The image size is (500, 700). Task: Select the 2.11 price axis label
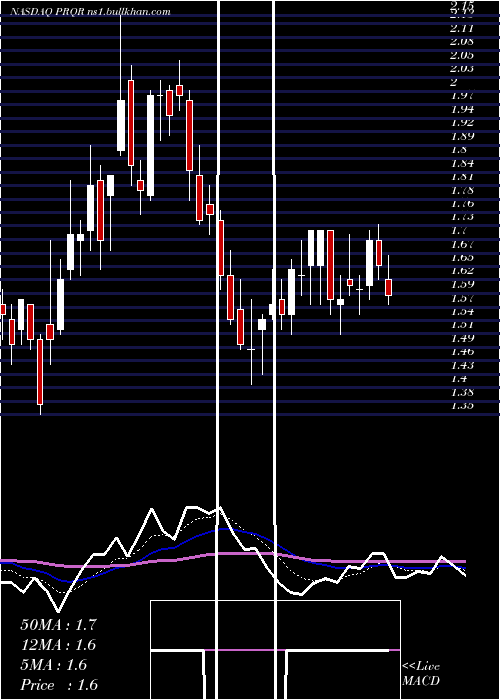[462, 29]
